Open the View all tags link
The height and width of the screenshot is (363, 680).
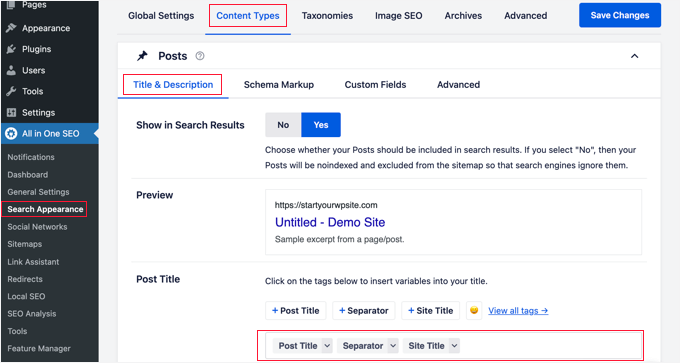point(518,311)
